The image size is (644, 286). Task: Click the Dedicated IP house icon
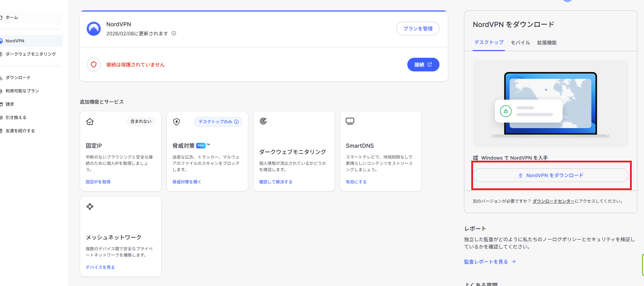[90, 121]
